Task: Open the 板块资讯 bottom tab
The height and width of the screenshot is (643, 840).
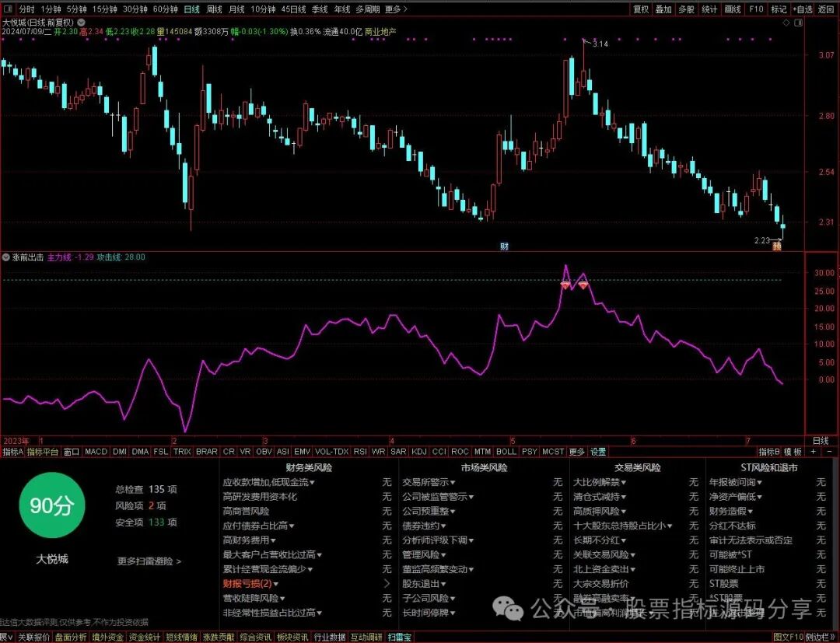Action: (x=292, y=638)
